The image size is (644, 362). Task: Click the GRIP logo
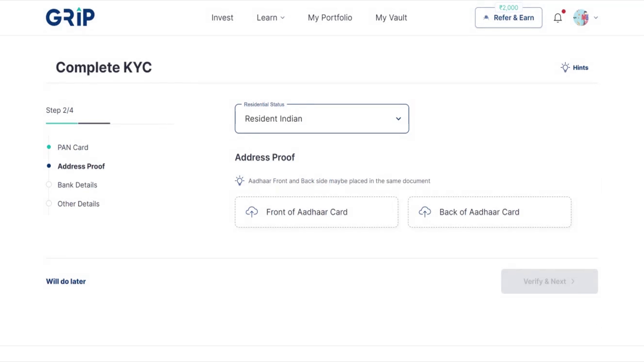pyautogui.click(x=70, y=17)
